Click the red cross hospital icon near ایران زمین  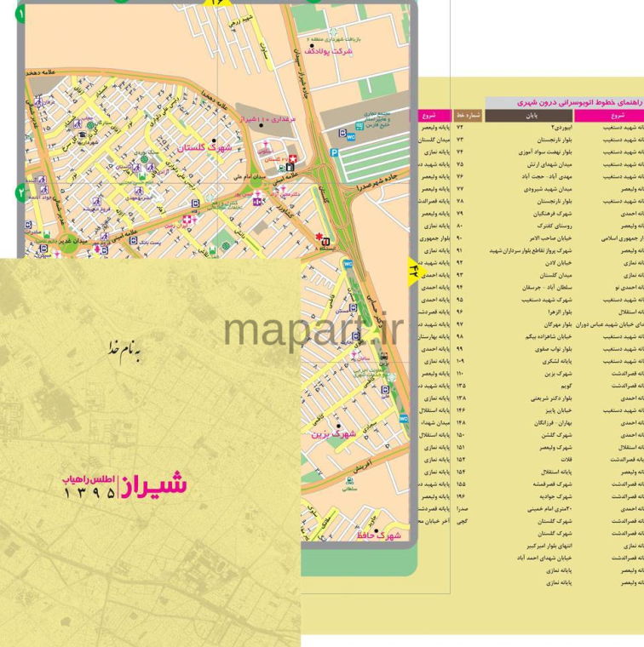(187, 220)
